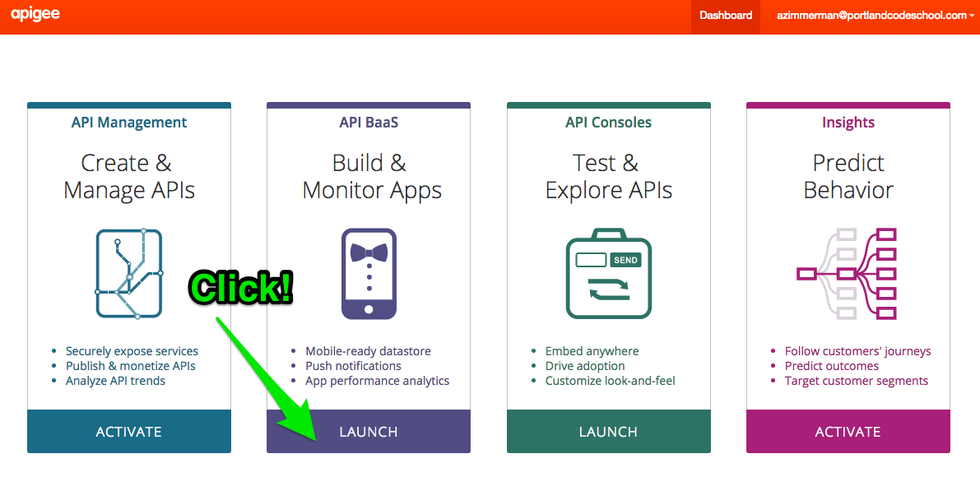The width and height of the screenshot is (980, 477).
Task: Launch API BaaS
Action: (x=369, y=432)
